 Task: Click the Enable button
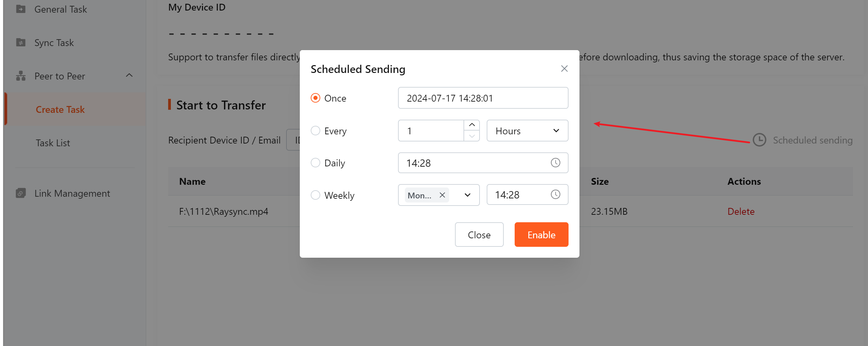pyautogui.click(x=541, y=235)
